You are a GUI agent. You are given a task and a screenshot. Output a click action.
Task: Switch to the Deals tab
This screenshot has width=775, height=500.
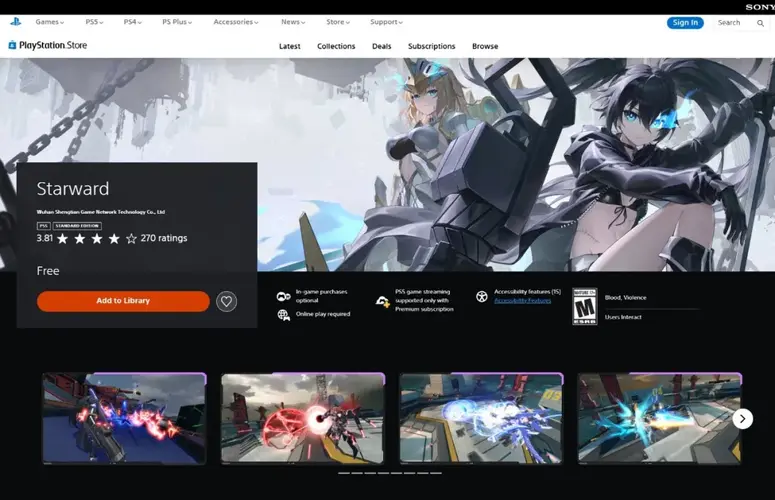coord(382,46)
